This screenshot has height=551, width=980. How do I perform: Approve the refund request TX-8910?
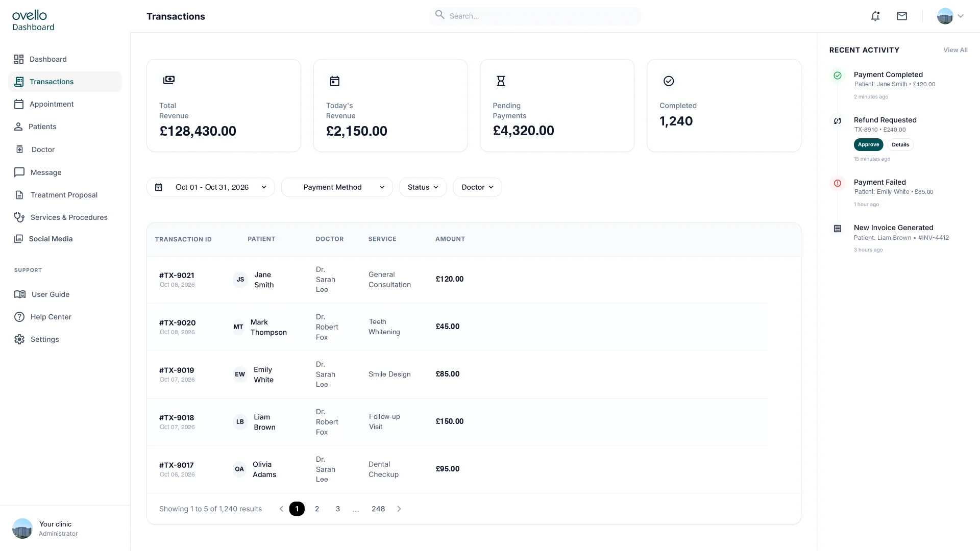(868, 145)
